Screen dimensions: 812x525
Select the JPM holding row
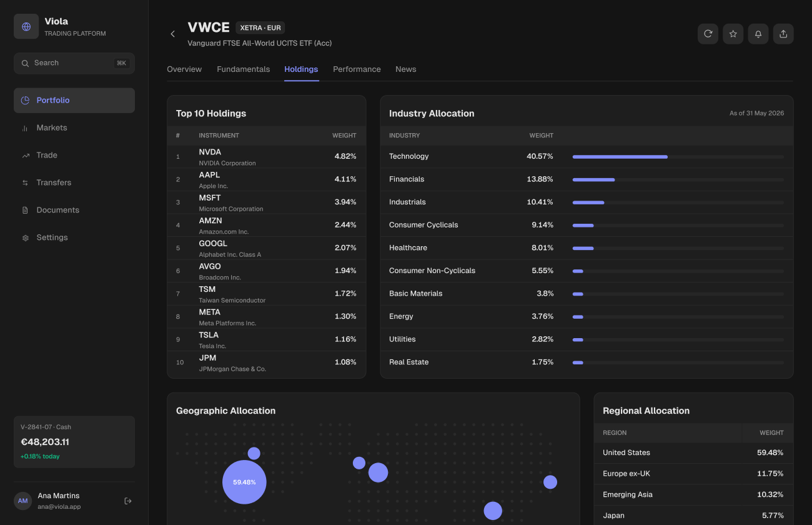(267, 362)
